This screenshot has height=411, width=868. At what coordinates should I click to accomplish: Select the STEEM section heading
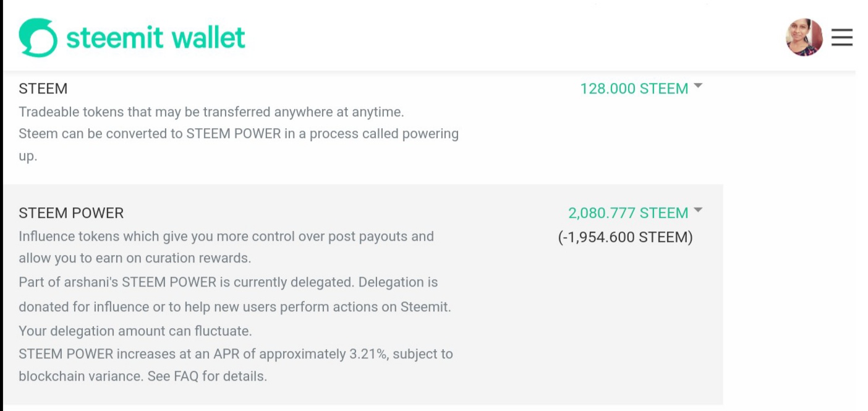pyautogui.click(x=43, y=89)
